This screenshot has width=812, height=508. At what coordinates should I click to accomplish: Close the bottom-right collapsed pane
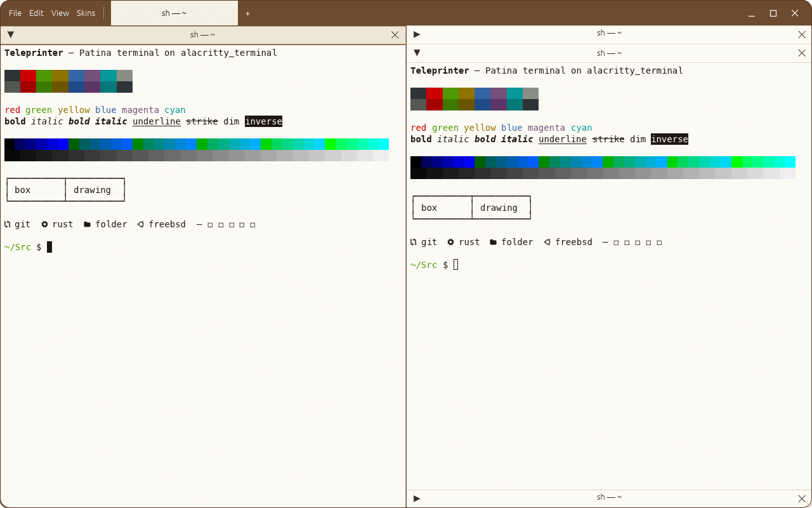tap(802, 498)
